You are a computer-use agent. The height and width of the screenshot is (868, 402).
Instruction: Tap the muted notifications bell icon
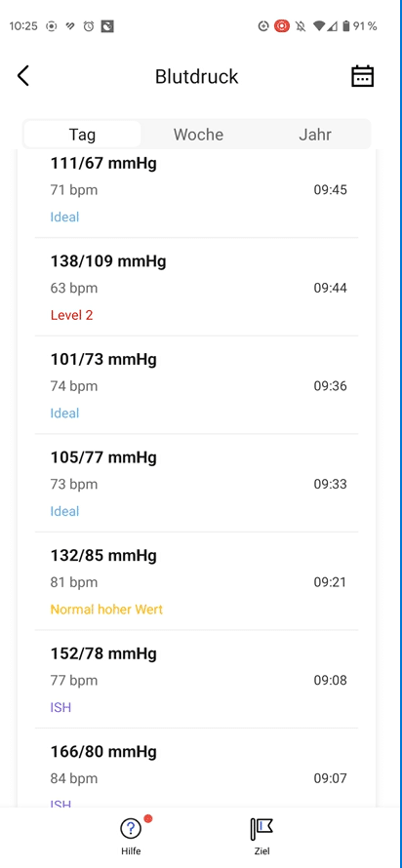pos(301,26)
